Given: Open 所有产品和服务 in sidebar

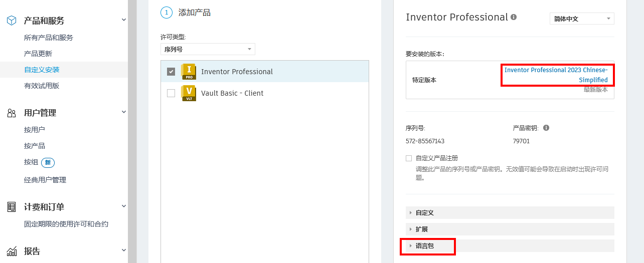Looking at the screenshot, I should (x=49, y=38).
